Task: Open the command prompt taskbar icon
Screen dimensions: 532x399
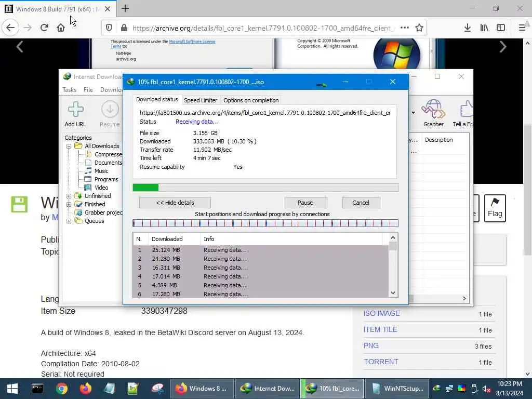Action: [37, 389]
